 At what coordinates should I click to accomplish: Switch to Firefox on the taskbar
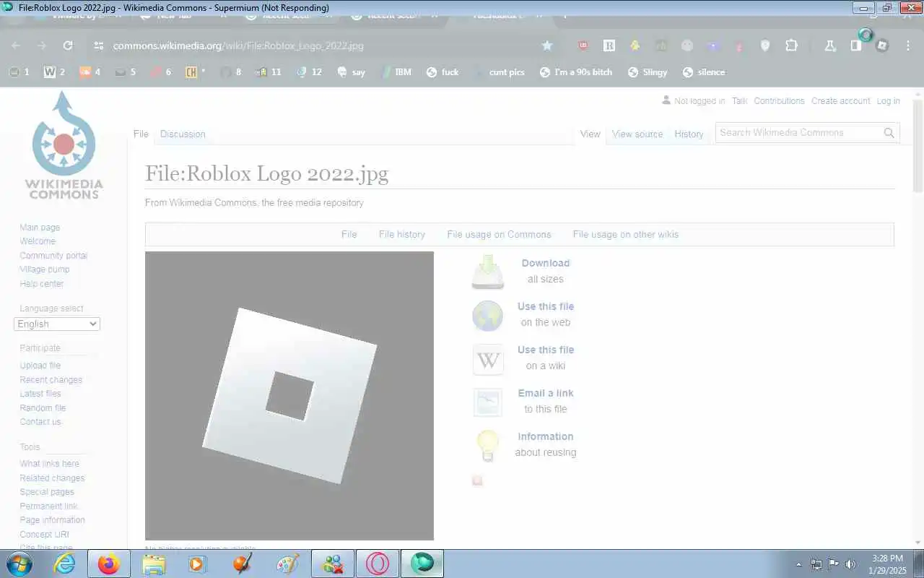pyautogui.click(x=109, y=564)
